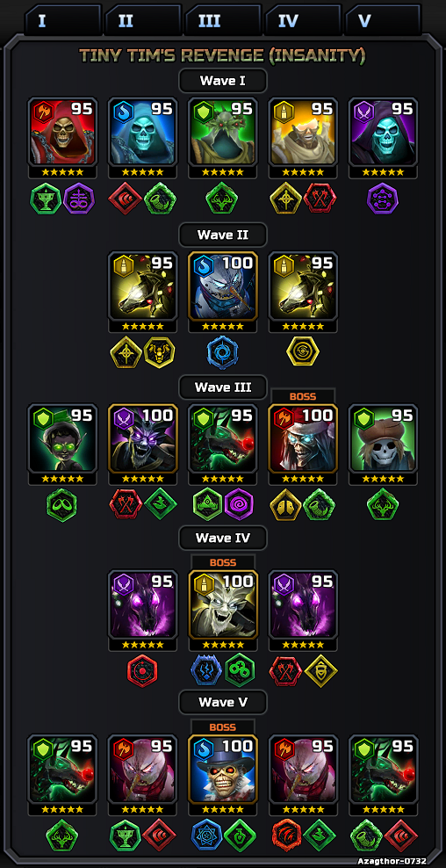Click blue star talisman under Wave V boss
446x868 pixels.
point(207,835)
